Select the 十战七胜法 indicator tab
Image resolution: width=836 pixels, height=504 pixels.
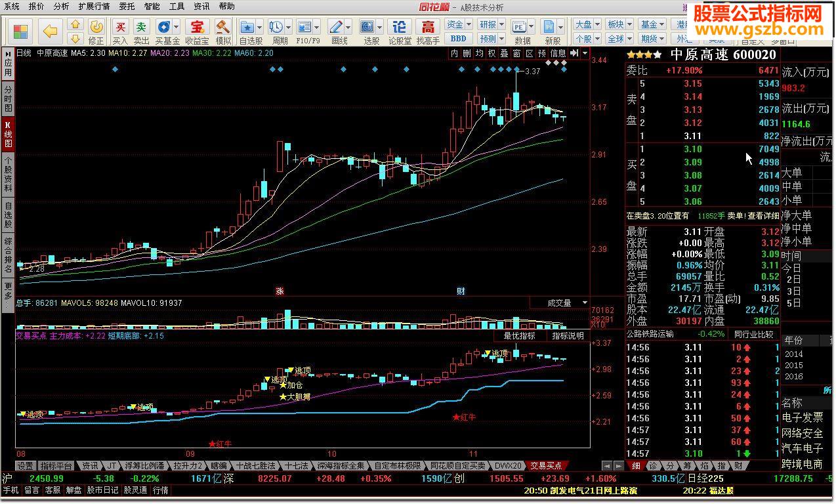pyautogui.click(x=256, y=465)
